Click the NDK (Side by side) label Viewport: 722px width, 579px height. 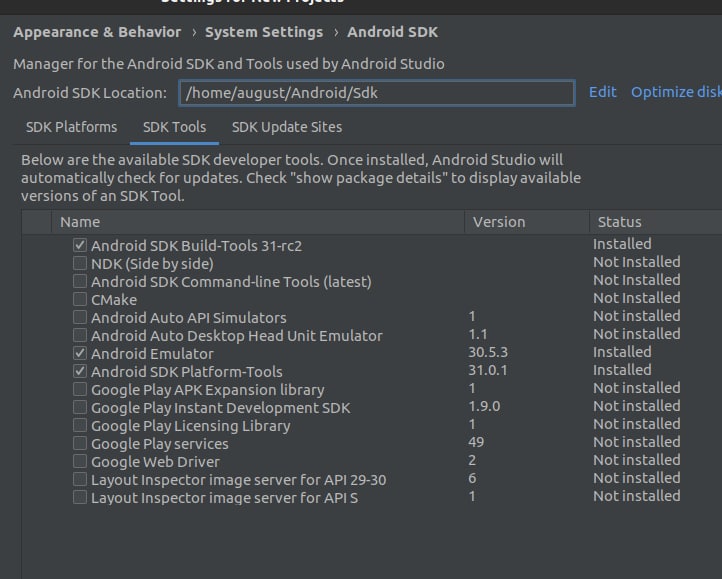click(x=152, y=264)
